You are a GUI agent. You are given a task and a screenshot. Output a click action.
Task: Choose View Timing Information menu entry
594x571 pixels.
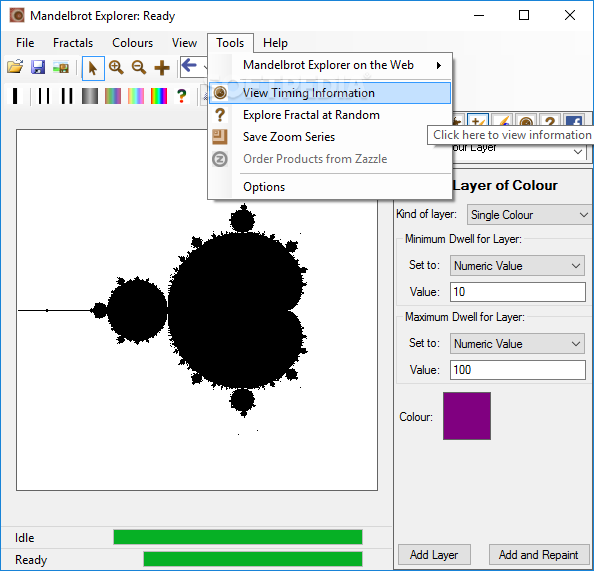(330, 93)
